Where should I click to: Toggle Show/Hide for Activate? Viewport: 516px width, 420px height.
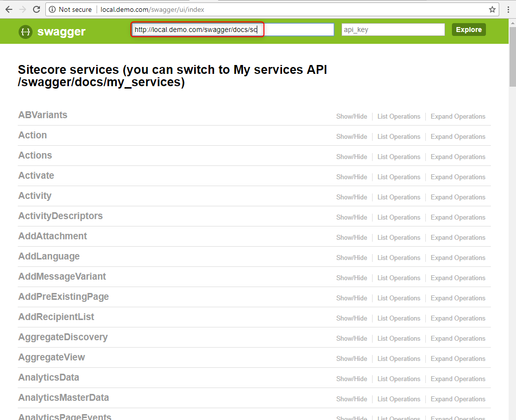[x=351, y=177]
